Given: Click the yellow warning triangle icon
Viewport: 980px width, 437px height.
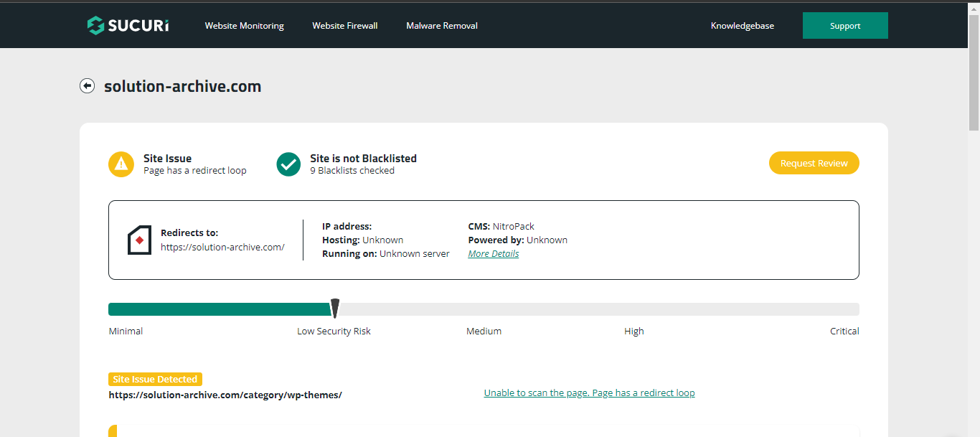Looking at the screenshot, I should [x=121, y=164].
